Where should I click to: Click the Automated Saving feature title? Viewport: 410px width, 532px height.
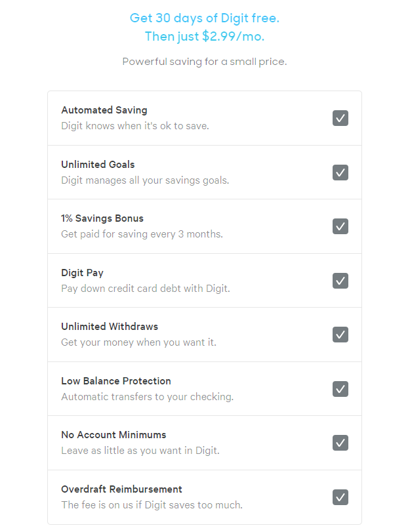(x=104, y=110)
